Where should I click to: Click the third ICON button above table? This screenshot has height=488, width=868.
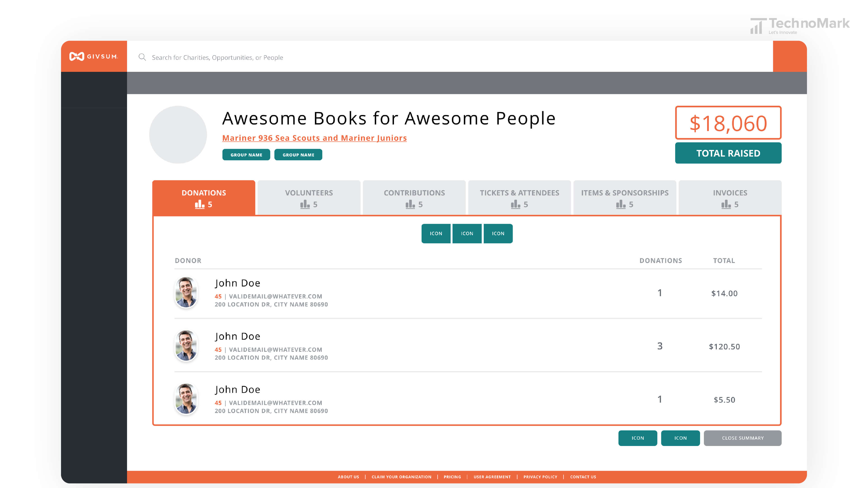(498, 233)
